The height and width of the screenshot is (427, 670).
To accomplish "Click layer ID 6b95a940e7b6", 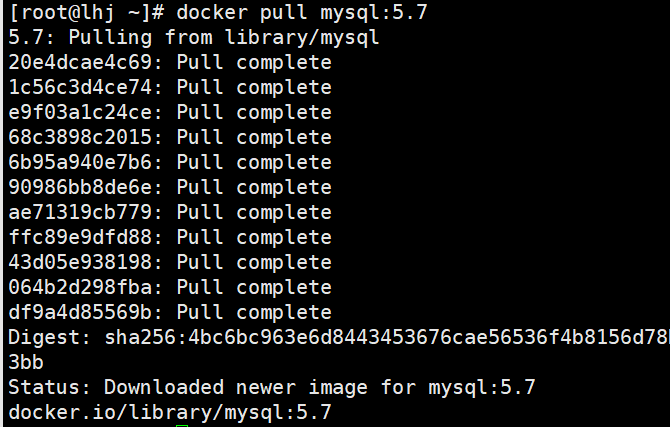I will tap(80, 162).
